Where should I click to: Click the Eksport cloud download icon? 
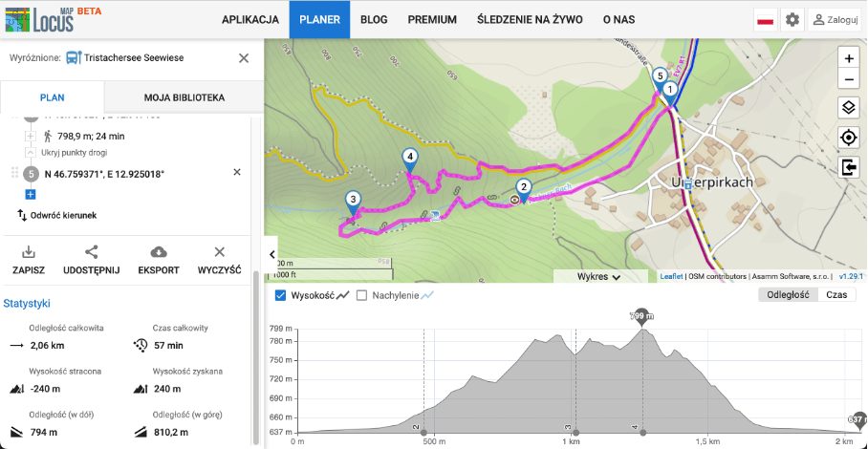click(159, 252)
